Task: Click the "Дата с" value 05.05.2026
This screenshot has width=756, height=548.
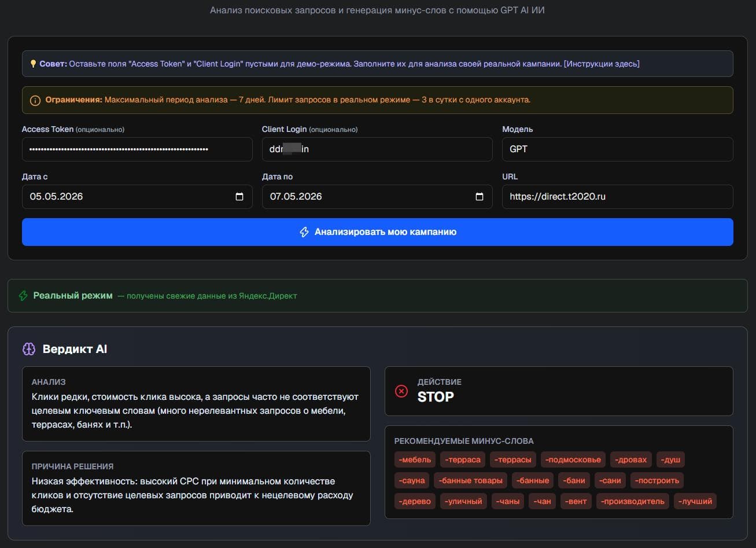Action: pos(57,197)
